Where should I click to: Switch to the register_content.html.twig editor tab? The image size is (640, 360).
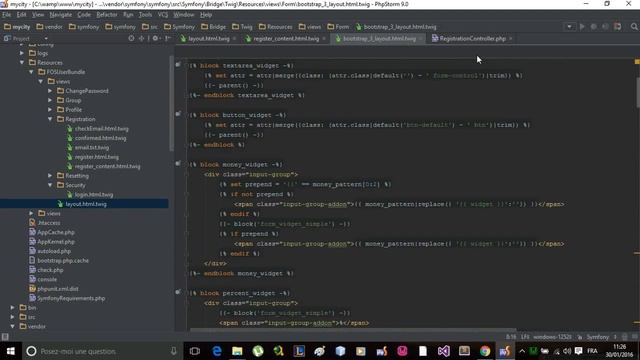(286, 38)
